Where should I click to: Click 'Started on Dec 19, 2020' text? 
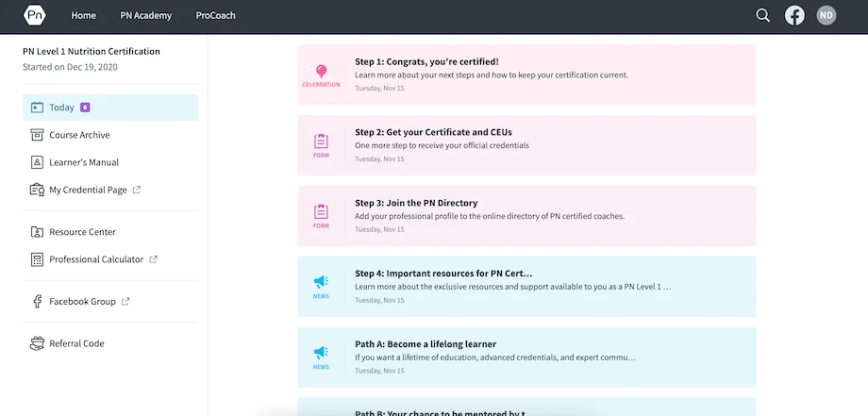(x=70, y=67)
